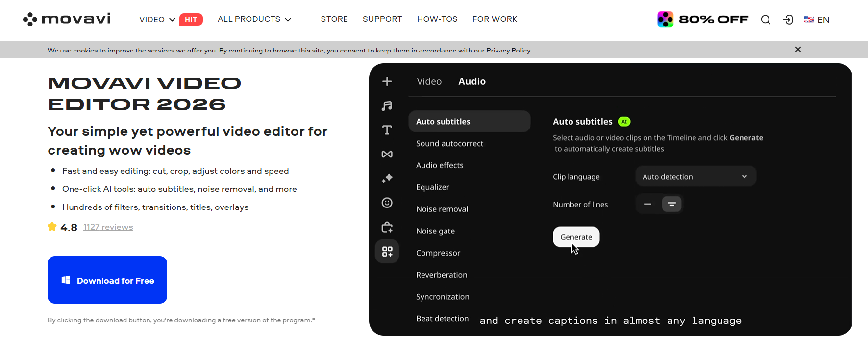Click the plus import icon in sidebar
The height and width of the screenshot is (362, 868).
[x=387, y=81]
